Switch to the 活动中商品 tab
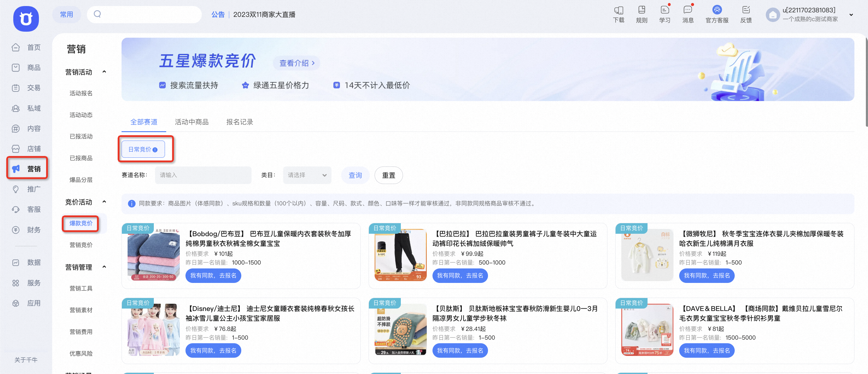This screenshot has height=374, width=868. point(192,122)
